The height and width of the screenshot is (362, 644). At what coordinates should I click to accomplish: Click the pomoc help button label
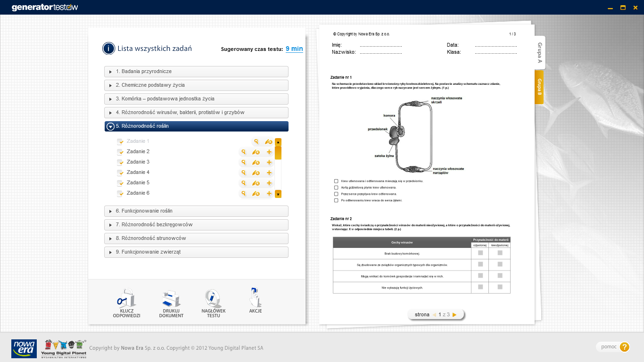pos(609,347)
